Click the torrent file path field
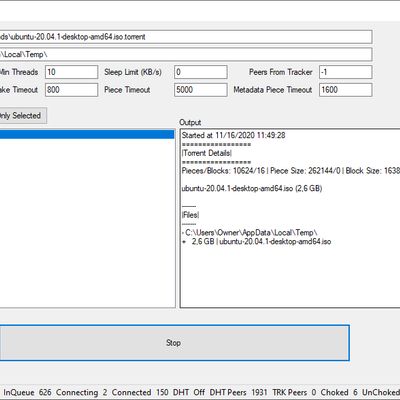 pos(186,37)
